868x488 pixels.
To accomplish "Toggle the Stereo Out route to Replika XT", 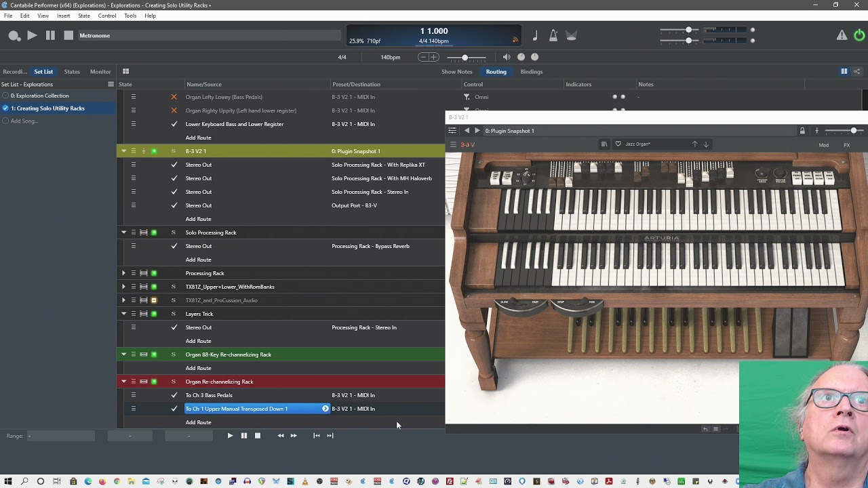I will point(174,165).
